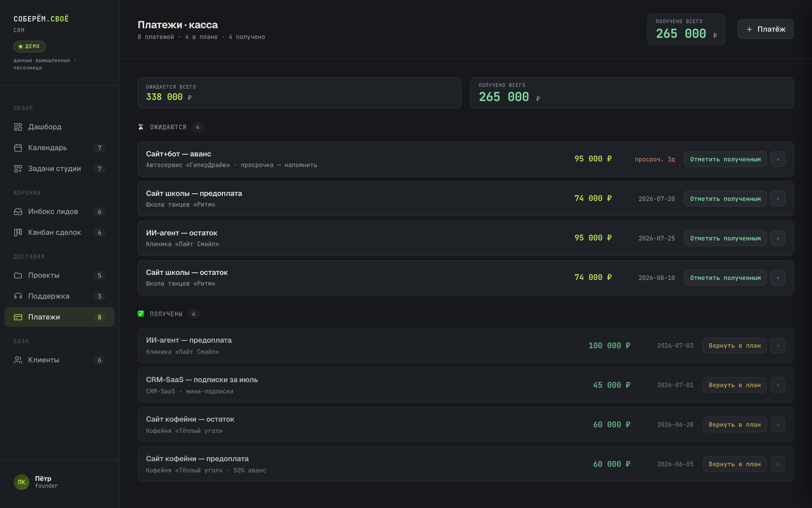Click the green checkmark icon beside Получены
This screenshot has width=812, height=508.
point(141,314)
